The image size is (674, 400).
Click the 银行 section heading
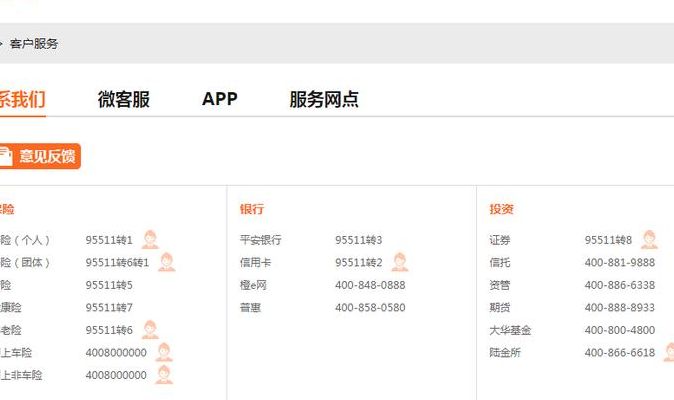pos(252,209)
